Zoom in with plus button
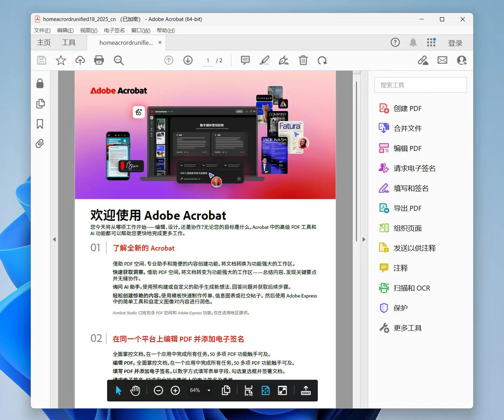This screenshot has height=420, width=504. [x=175, y=390]
